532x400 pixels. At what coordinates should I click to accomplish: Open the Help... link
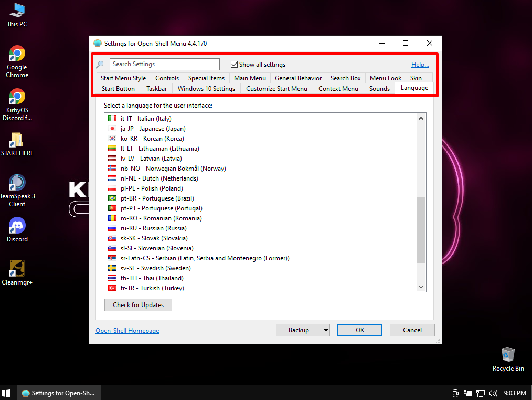420,65
